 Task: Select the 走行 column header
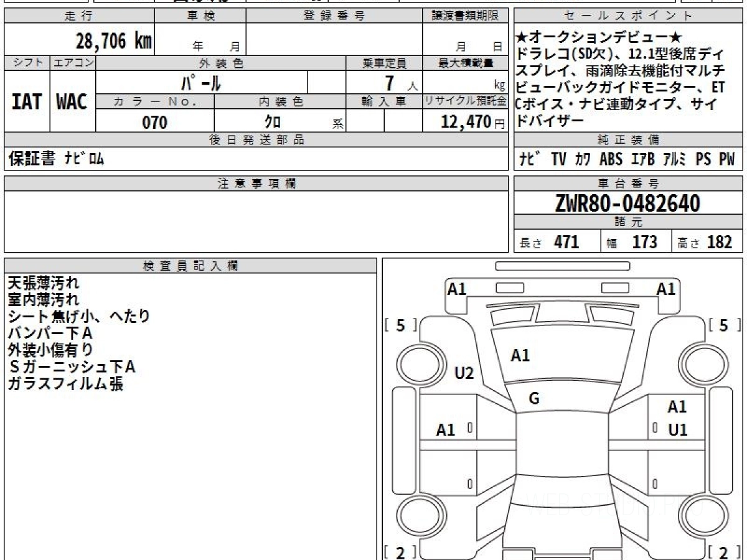78,16
